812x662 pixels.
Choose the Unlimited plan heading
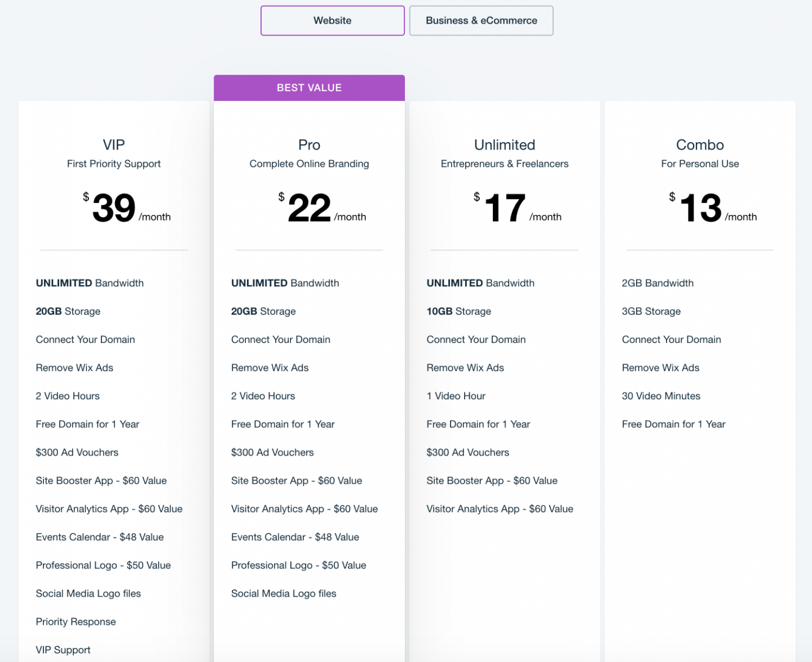504,145
